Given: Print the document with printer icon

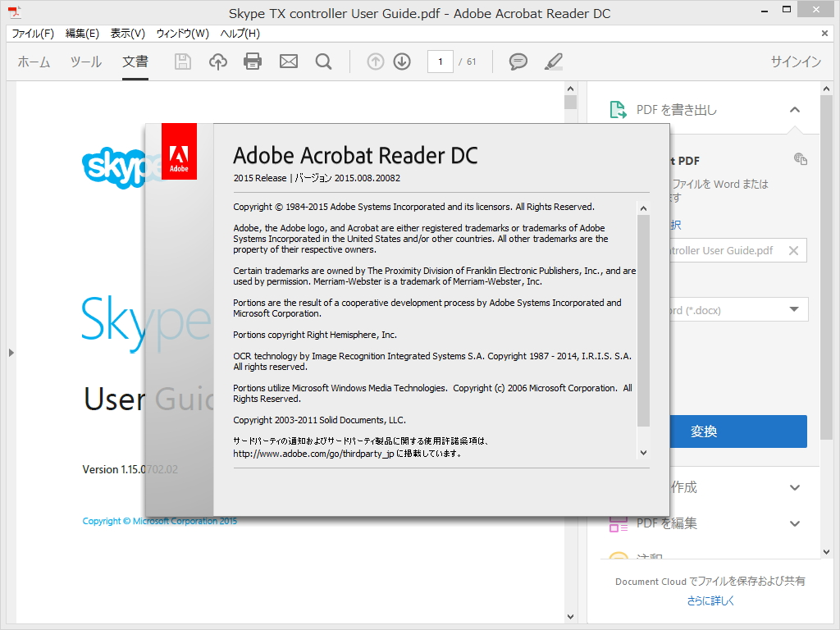Looking at the screenshot, I should 253,62.
